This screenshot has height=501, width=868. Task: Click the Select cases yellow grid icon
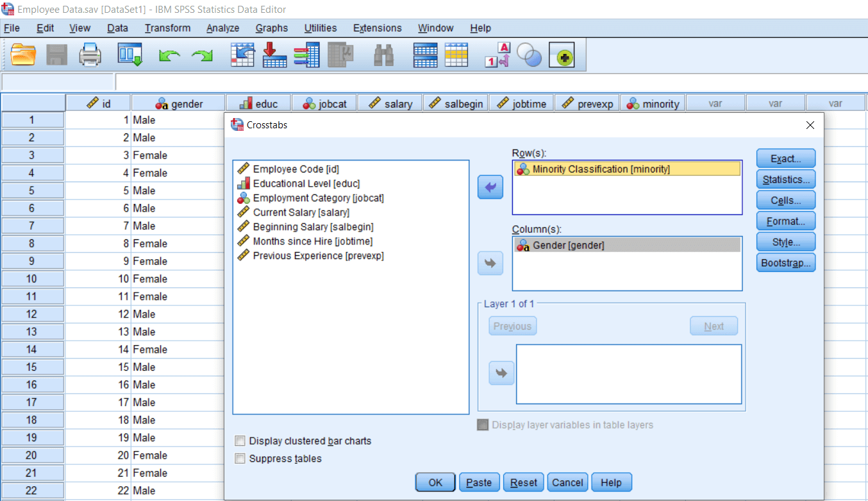click(456, 55)
